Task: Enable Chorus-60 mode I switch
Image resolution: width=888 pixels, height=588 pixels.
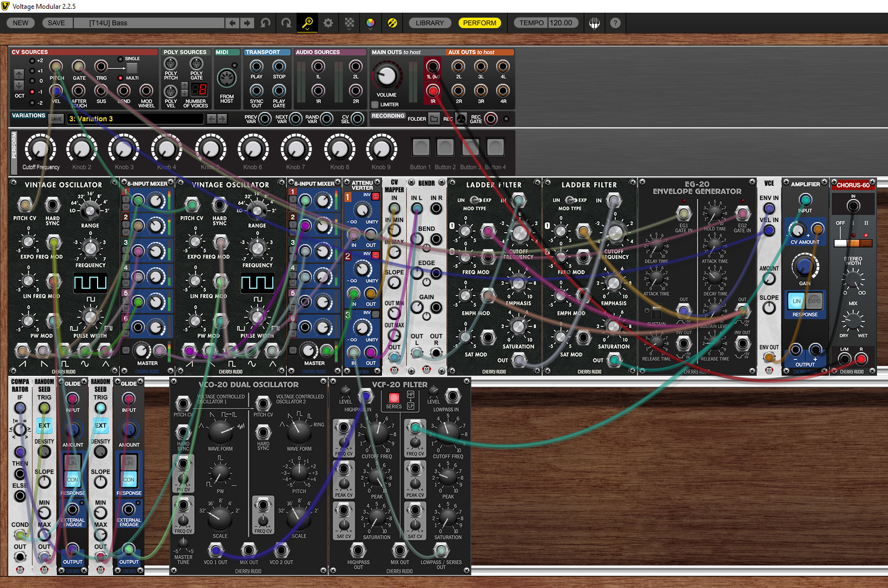Action: click(853, 243)
